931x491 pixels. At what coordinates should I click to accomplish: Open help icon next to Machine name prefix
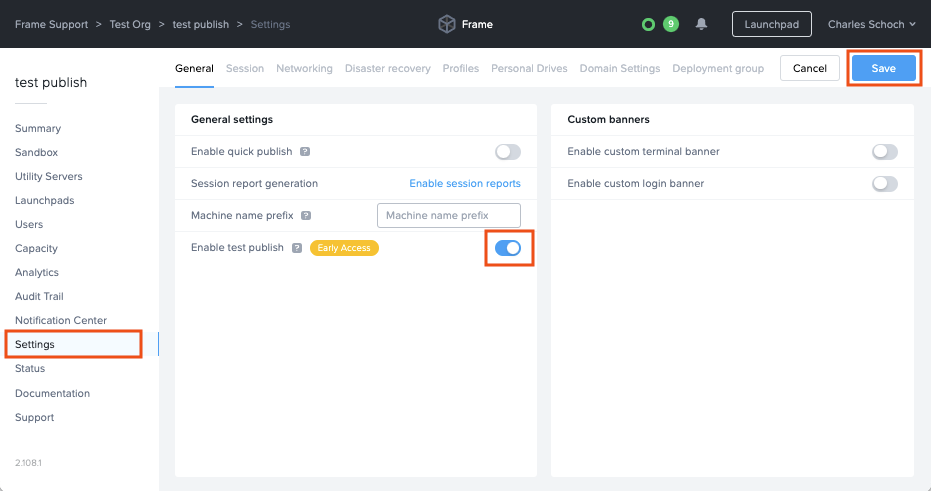click(x=306, y=216)
